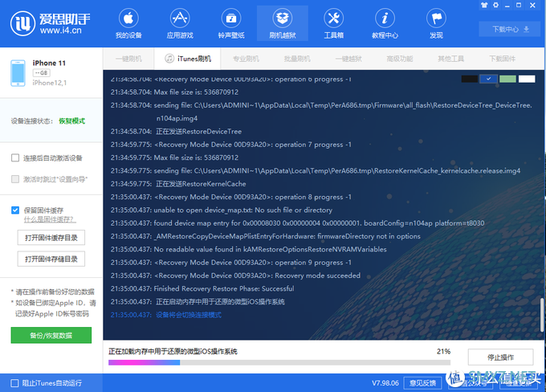The width and height of the screenshot is (546, 392).
Task: Click log line unable to open device_map.txt
Action: 222,210
